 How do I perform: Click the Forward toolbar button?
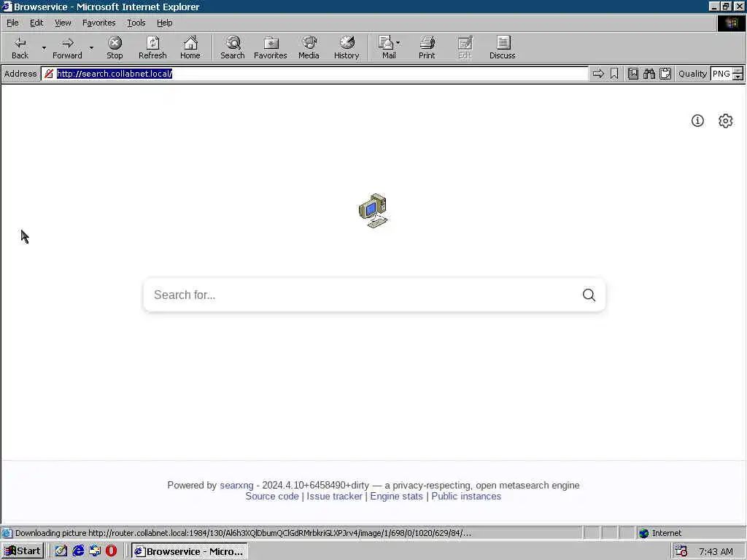(x=67, y=47)
